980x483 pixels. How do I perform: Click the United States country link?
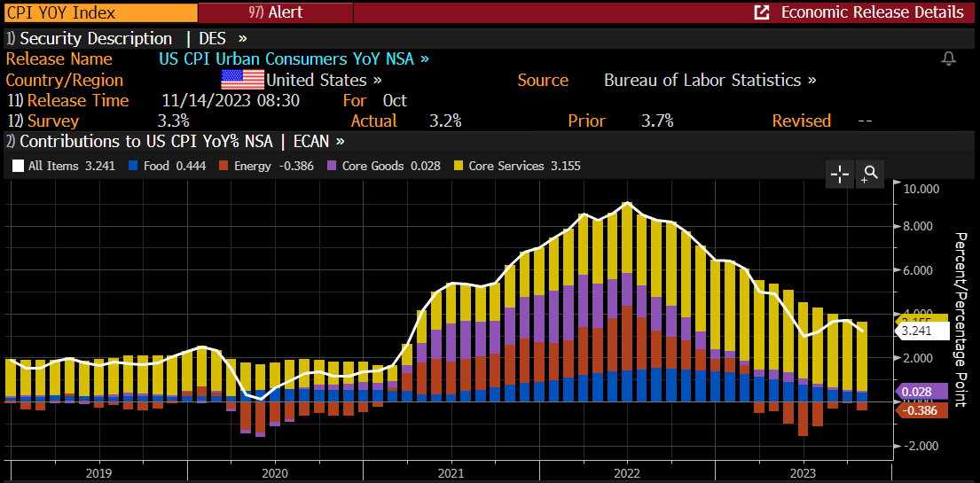[x=324, y=80]
